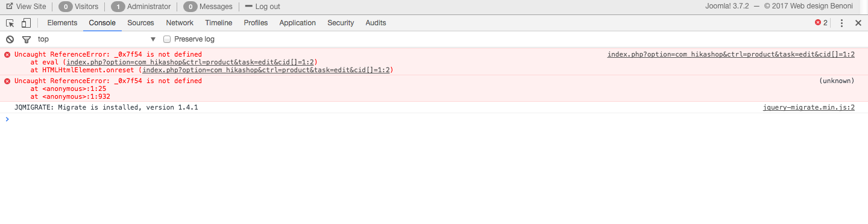
Task: Select the Security tab
Action: [x=341, y=23]
